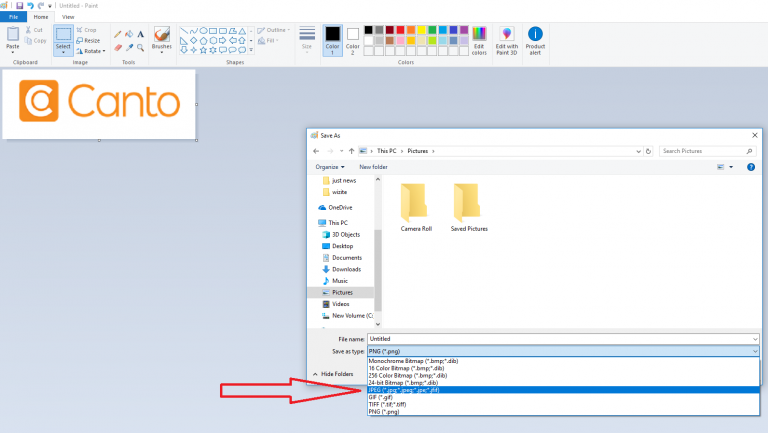Select Desktop in the navigation tree

click(342, 246)
